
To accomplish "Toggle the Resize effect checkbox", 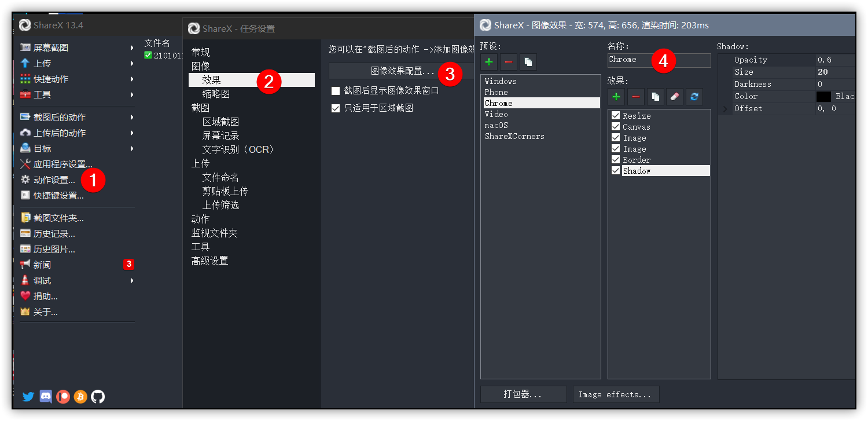I will 616,115.
